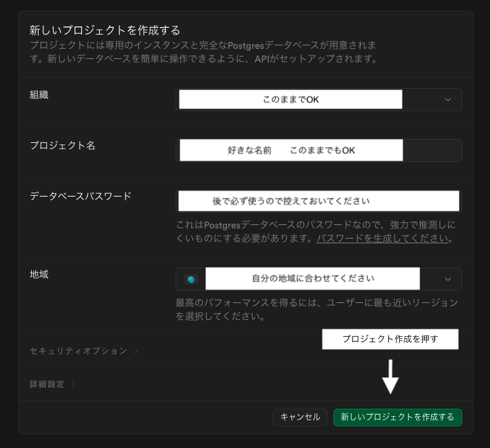Click the プロジェクト名 input field

(319, 150)
